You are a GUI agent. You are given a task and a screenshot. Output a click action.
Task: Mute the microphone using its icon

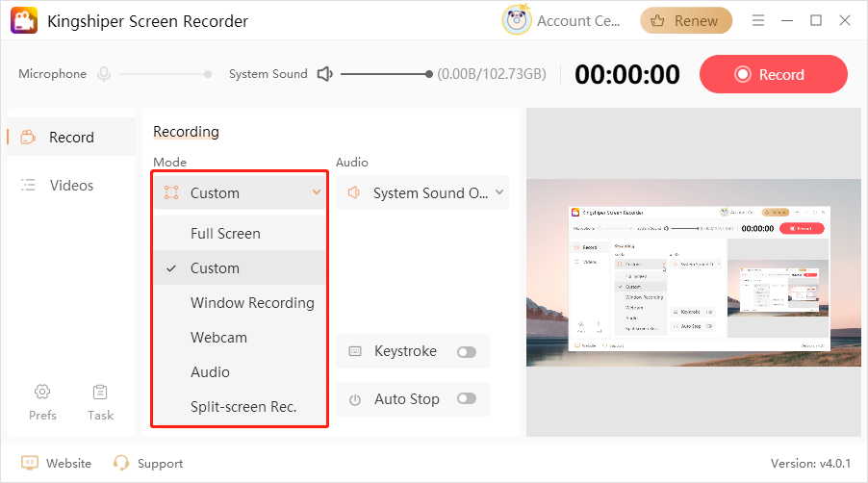click(x=104, y=73)
